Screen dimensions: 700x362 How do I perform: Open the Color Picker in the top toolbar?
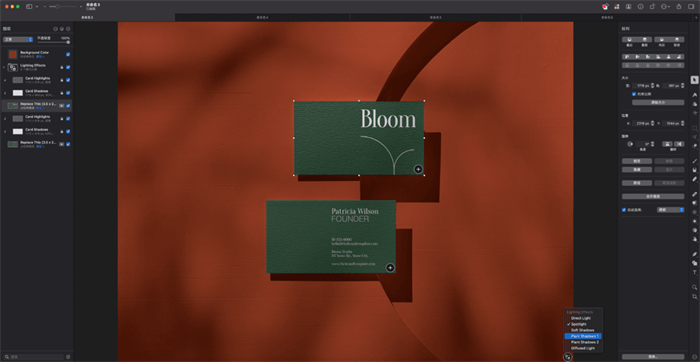coord(605,7)
